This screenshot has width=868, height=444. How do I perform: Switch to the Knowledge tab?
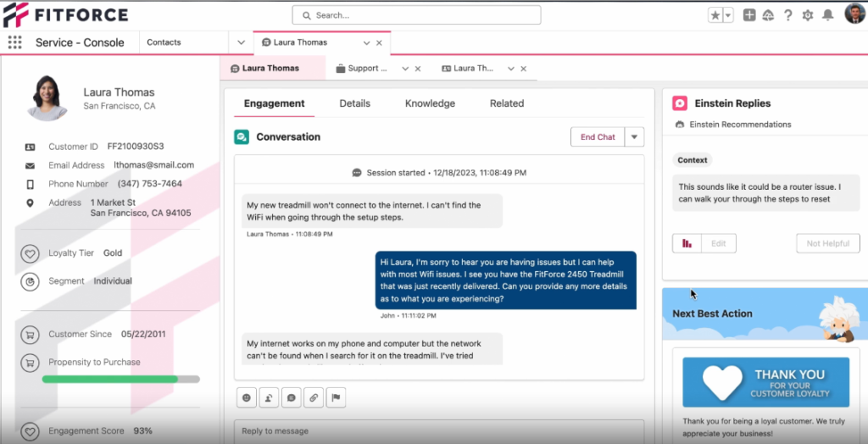pyautogui.click(x=430, y=103)
